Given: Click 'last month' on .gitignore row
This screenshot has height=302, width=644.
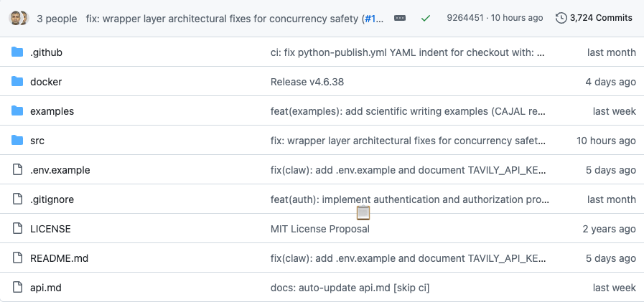Looking at the screenshot, I should (612, 199).
